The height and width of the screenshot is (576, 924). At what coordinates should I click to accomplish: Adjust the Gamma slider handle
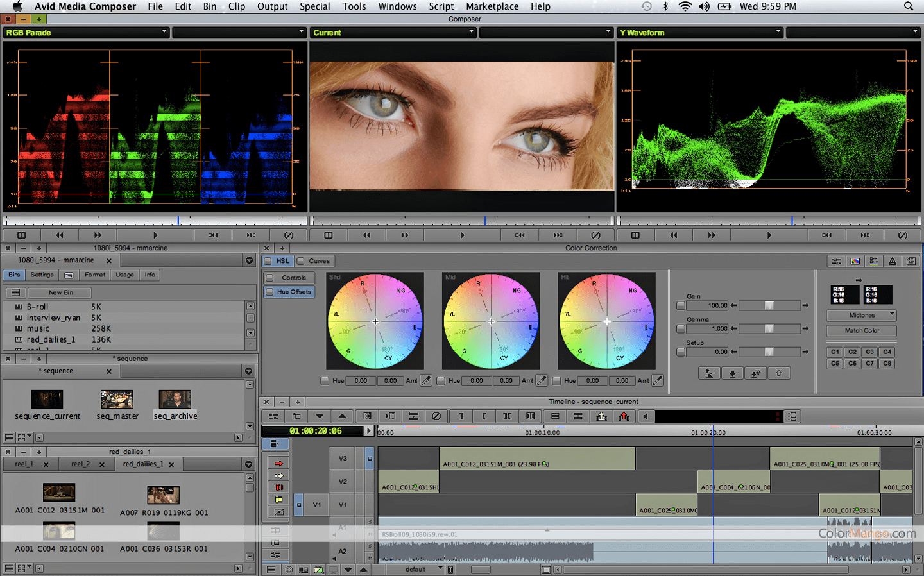[x=769, y=328]
